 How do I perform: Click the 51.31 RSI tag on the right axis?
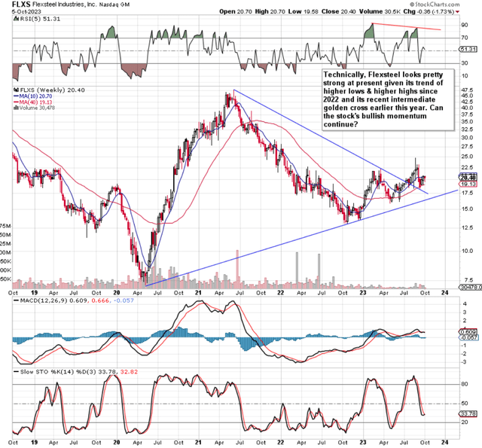pos(468,49)
